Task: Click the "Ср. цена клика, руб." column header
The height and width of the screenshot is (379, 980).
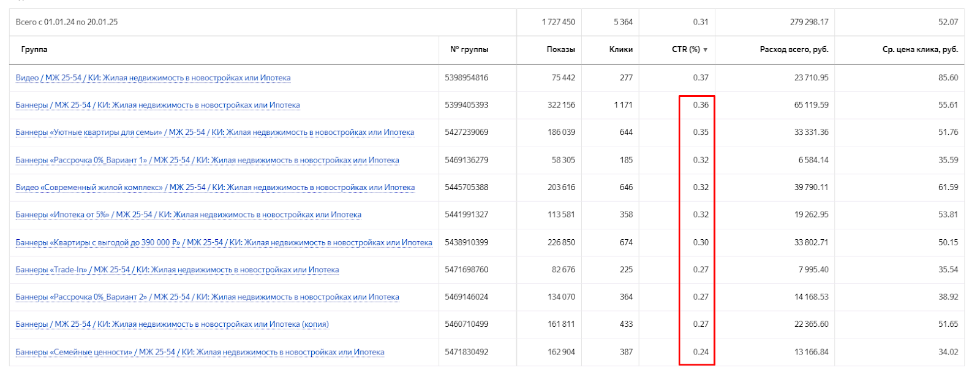Action: coord(920,50)
